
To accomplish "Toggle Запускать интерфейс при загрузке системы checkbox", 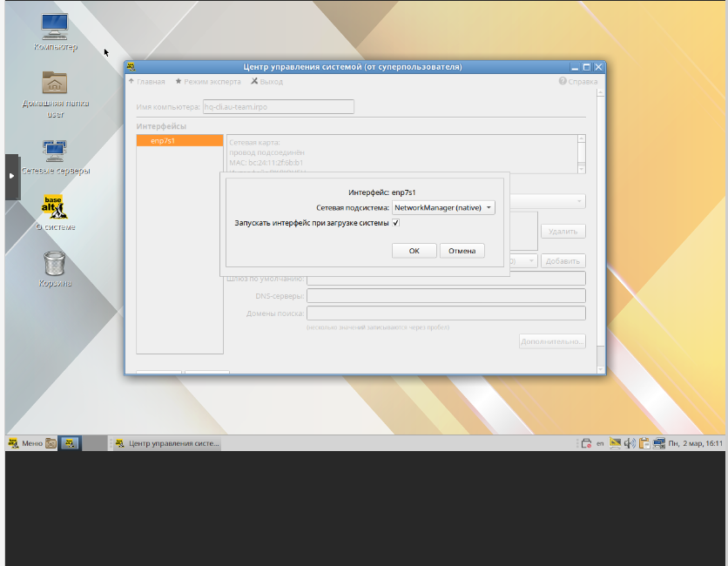I will point(395,223).
